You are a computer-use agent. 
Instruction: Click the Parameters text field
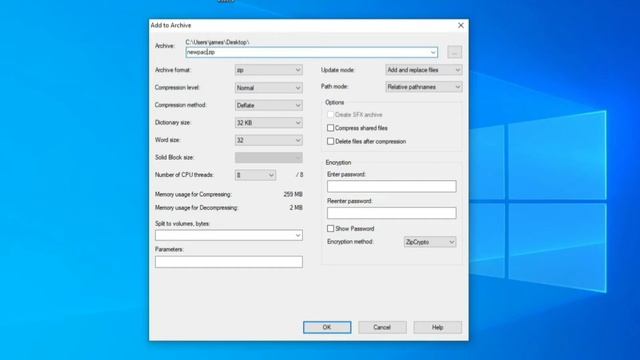(x=229, y=262)
